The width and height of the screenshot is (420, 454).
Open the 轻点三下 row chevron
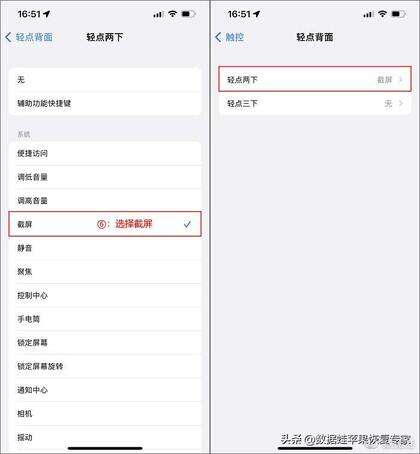coord(401,103)
